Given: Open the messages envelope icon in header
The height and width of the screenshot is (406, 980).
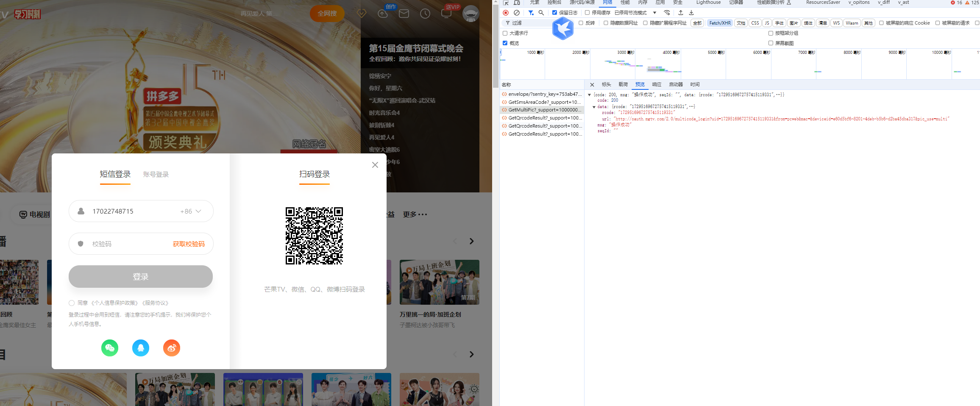Looking at the screenshot, I should pyautogui.click(x=404, y=14).
